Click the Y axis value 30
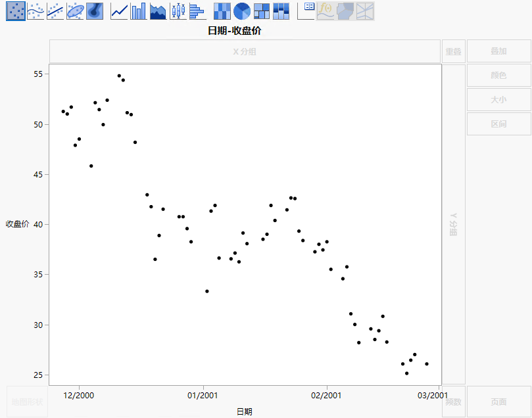 [38, 325]
